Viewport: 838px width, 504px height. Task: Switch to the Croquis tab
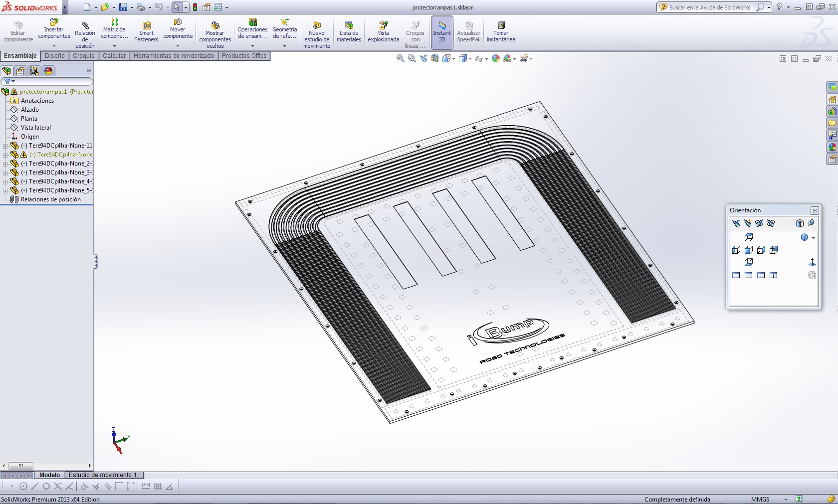[83, 56]
